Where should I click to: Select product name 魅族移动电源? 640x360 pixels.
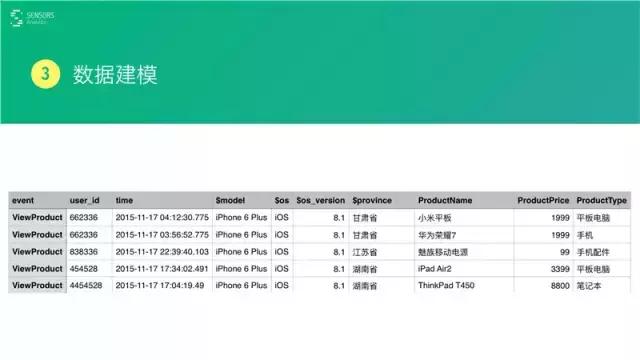pos(442,252)
